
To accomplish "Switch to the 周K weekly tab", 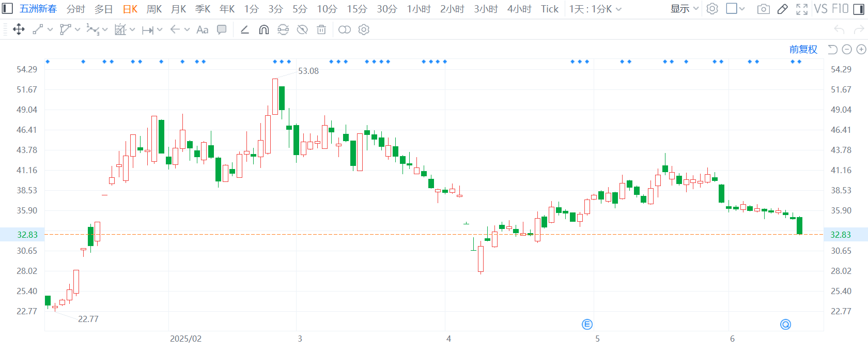I will coord(154,9).
